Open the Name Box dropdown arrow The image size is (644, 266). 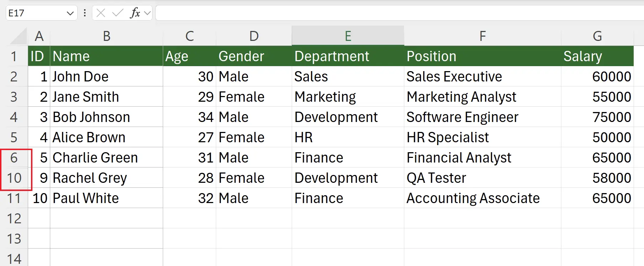(70, 13)
